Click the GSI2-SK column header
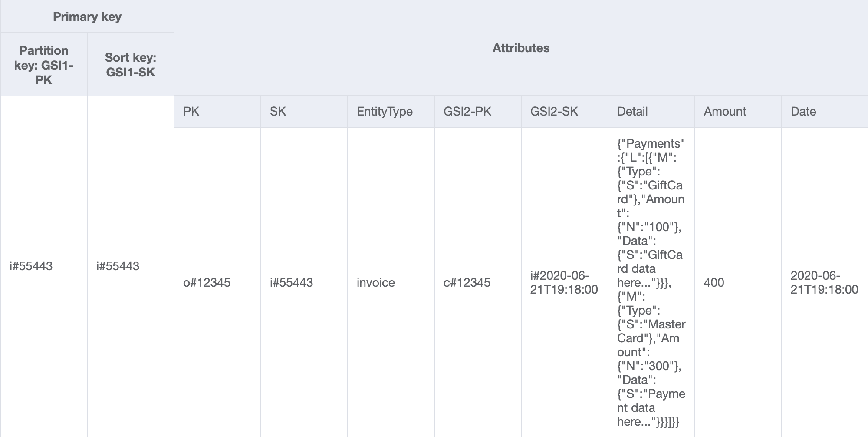The image size is (868, 437). pos(554,112)
